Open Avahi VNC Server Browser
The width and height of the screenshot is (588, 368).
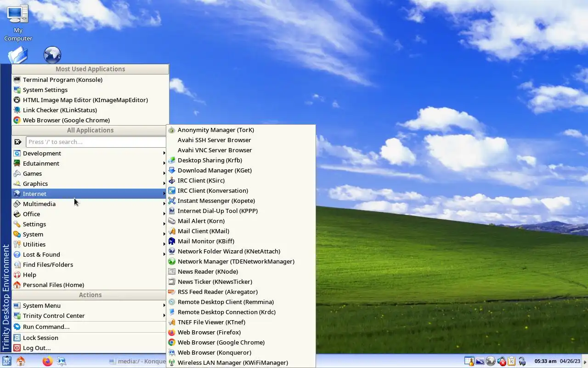(x=241, y=150)
